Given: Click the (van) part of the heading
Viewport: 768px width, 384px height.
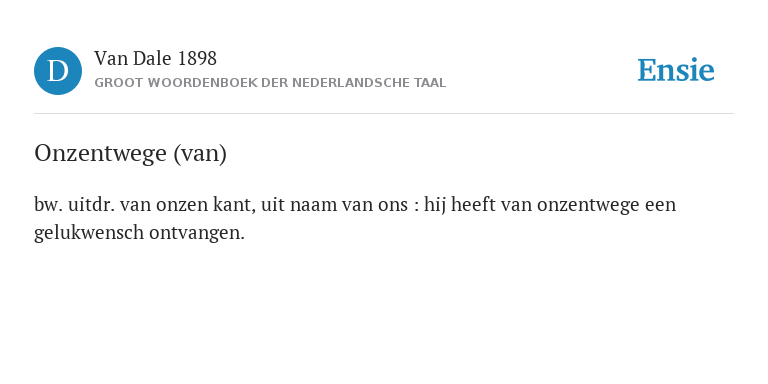Looking at the screenshot, I should click(200, 154).
